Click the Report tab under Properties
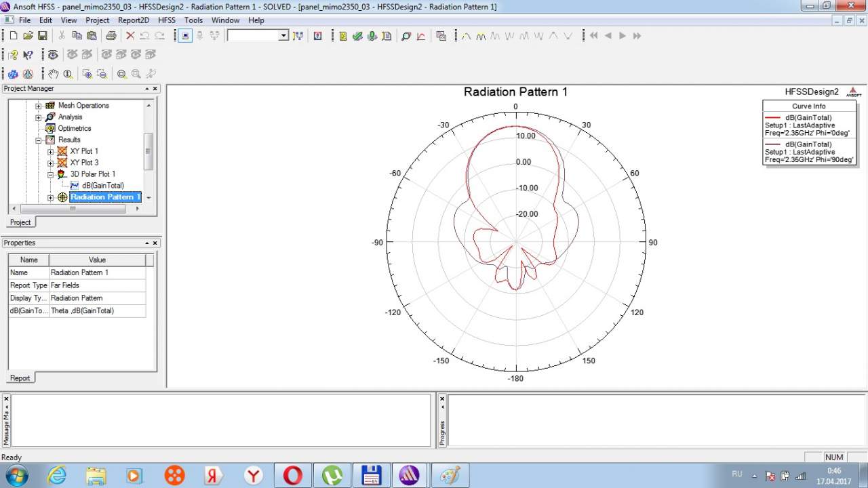This screenshot has height=488, width=868. [x=20, y=378]
